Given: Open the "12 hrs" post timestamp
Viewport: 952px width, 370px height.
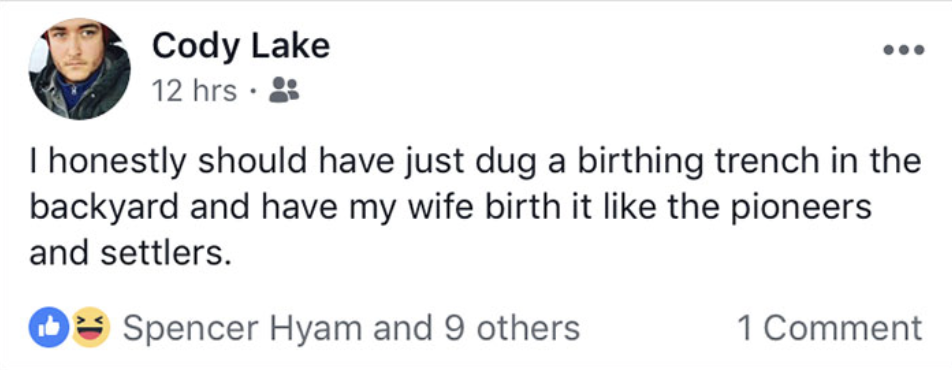Looking at the screenshot, I should click(194, 91).
